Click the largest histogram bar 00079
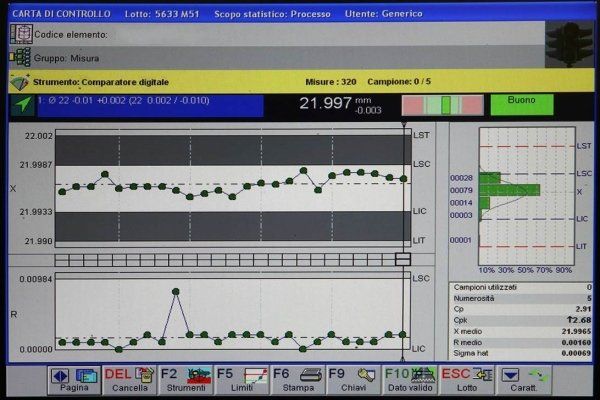Viewport: 600px width, 400px height. [x=510, y=190]
